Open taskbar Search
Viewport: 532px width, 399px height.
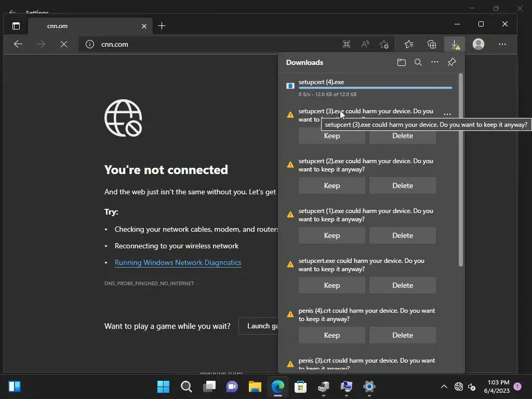(187, 387)
